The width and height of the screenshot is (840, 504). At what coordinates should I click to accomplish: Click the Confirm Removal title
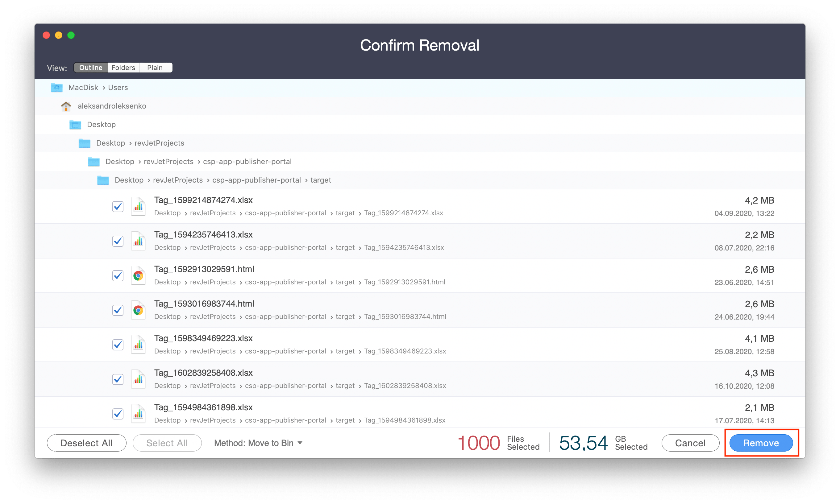[420, 45]
